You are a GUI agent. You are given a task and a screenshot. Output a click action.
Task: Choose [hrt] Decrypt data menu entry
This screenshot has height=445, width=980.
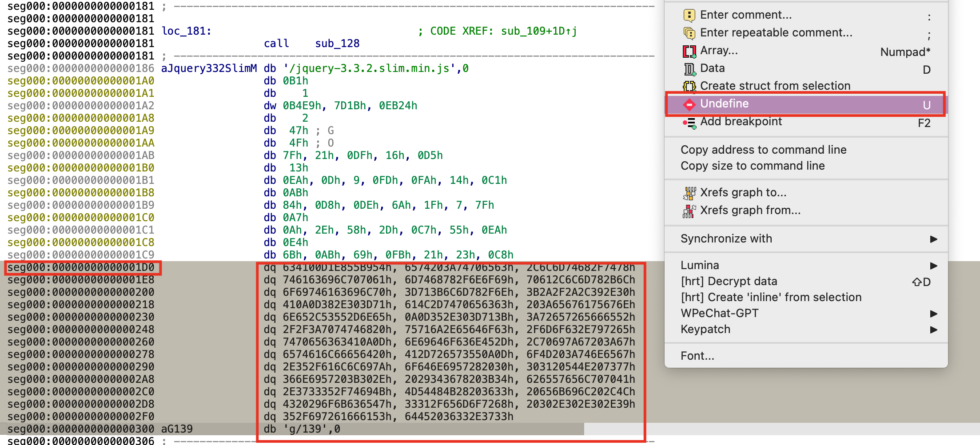tap(729, 282)
